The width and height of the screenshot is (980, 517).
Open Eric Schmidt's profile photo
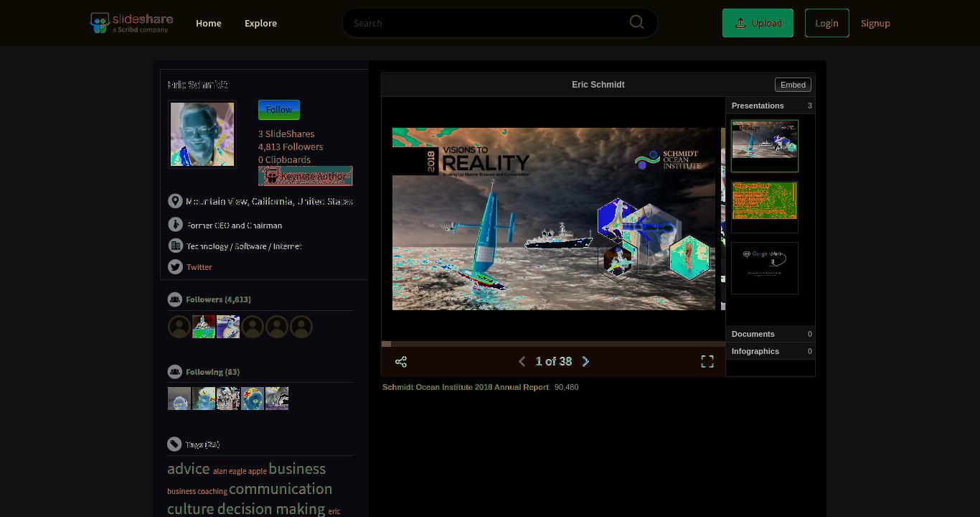(202, 134)
